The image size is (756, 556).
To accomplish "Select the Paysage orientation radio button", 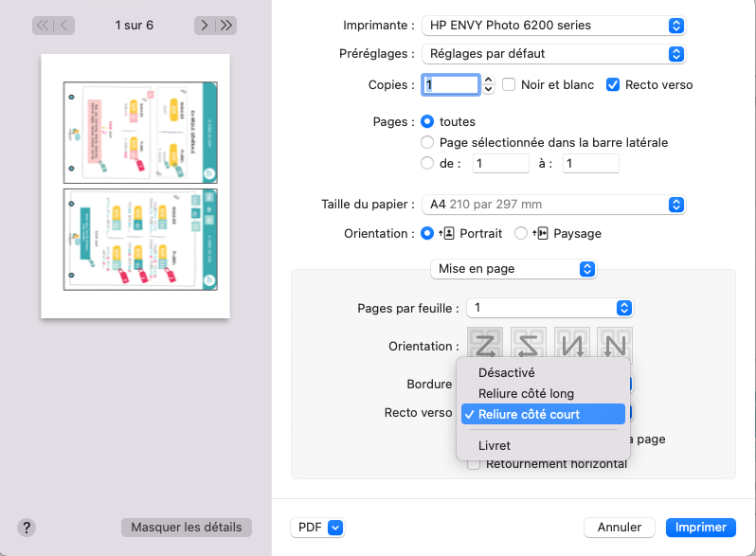I will pyautogui.click(x=521, y=233).
